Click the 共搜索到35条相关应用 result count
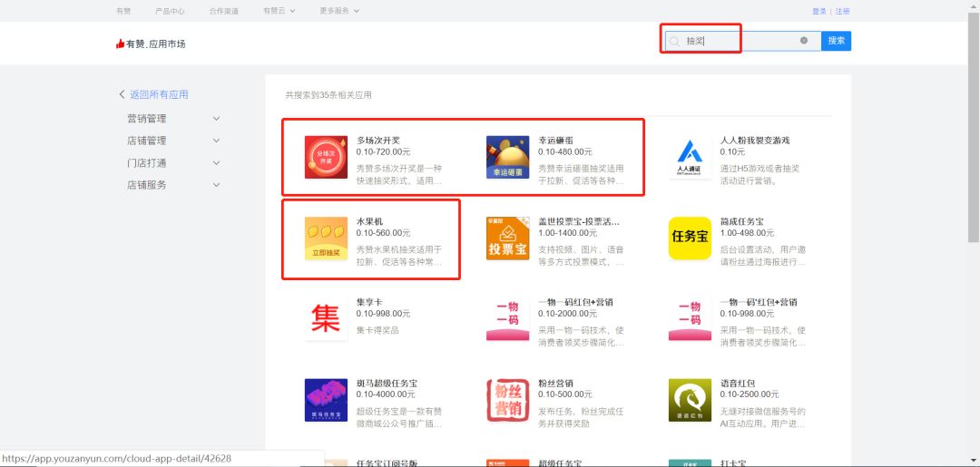 point(328,95)
